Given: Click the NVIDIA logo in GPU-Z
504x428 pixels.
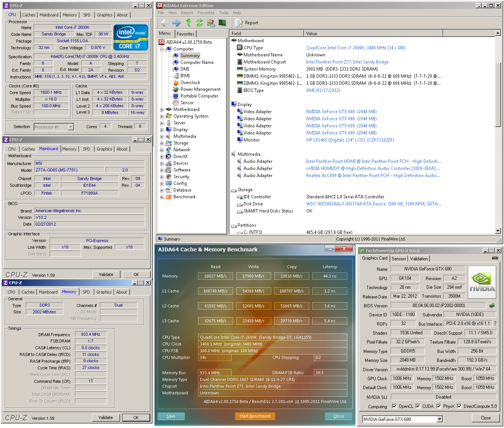Looking at the screenshot, I should coord(482,282).
